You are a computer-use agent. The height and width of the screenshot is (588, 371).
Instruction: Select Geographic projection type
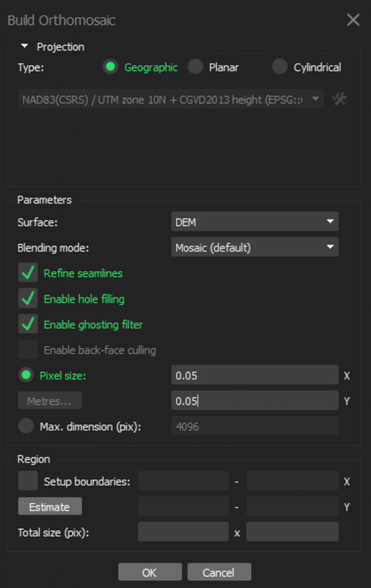(110, 67)
